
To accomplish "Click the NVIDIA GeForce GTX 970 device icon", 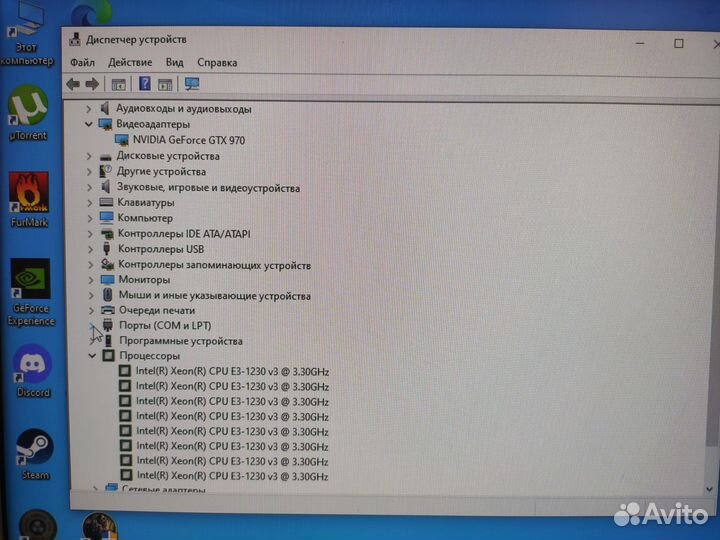I will (x=122, y=140).
